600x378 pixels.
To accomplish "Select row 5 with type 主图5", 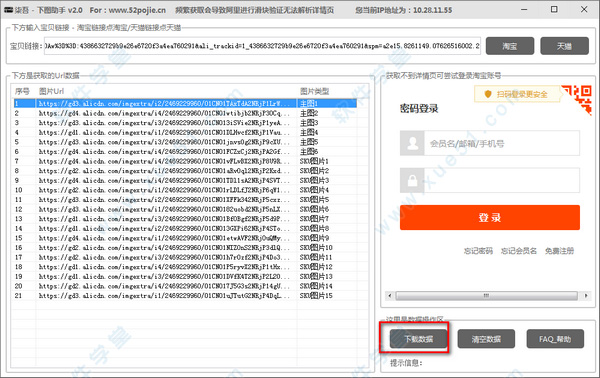I will 185,142.
